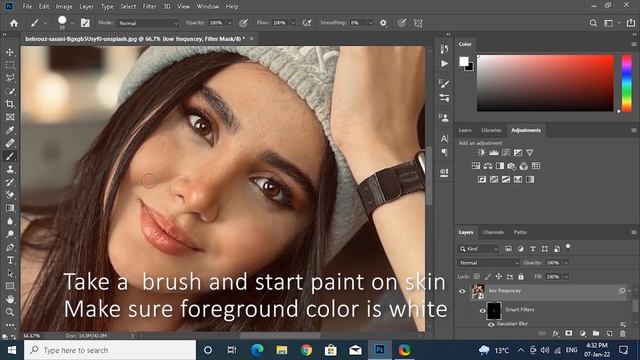Click the hue slider strip
The height and width of the screenshot is (360, 640).
coord(627,83)
